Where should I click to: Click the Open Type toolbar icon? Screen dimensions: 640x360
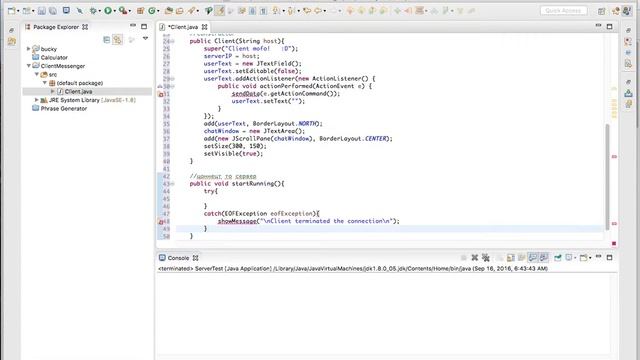pyautogui.click(x=169, y=11)
